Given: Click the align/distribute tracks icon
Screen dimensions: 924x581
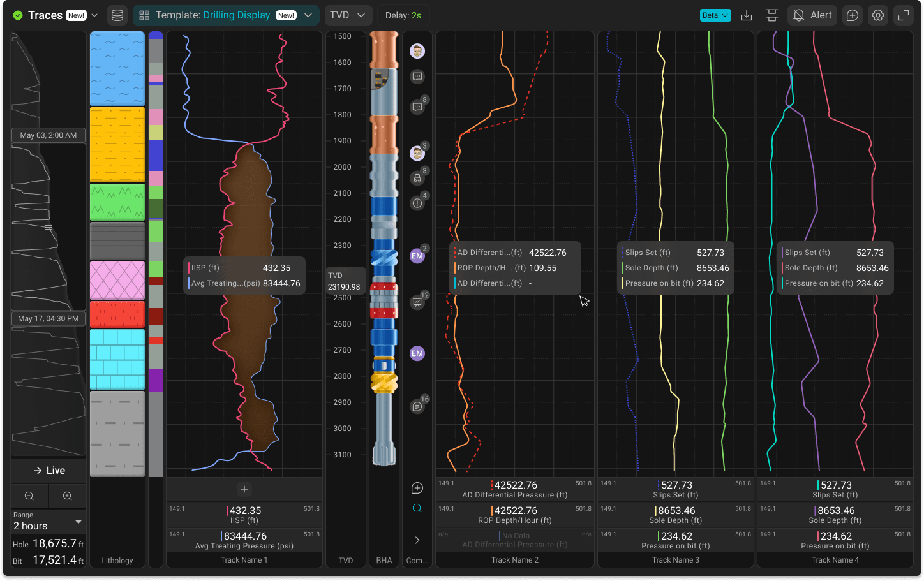Looking at the screenshot, I should click(x=772, y=15).
